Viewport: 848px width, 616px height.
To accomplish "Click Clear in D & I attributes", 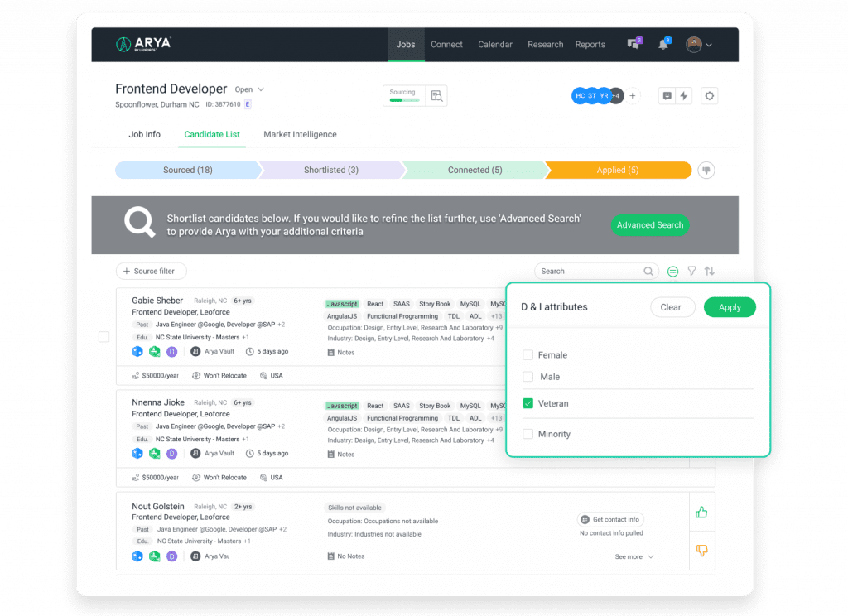I will pyautogui.click(x=671, y=307).
